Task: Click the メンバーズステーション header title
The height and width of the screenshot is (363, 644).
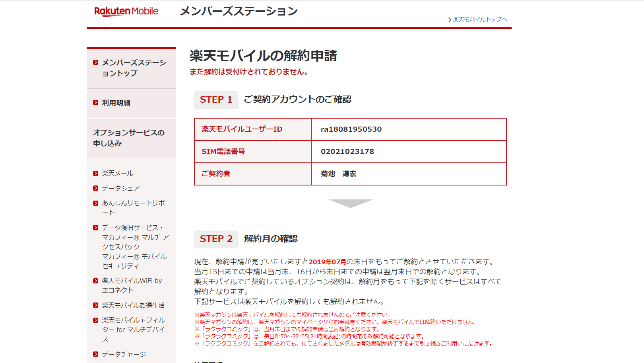Action: (x=239, y=11)
